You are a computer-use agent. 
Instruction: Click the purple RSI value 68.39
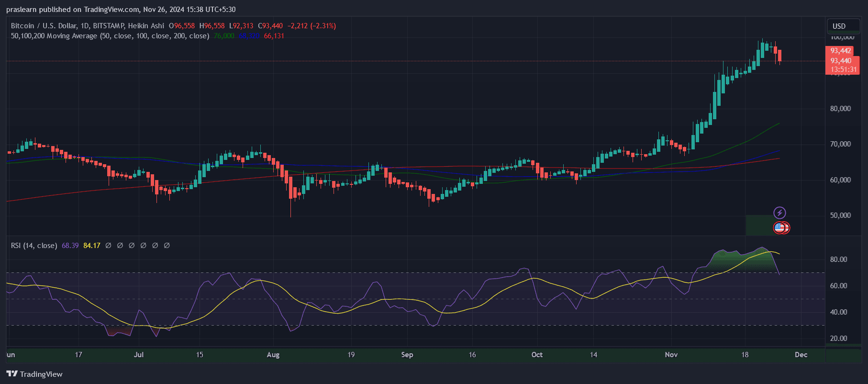click(70, 246)
